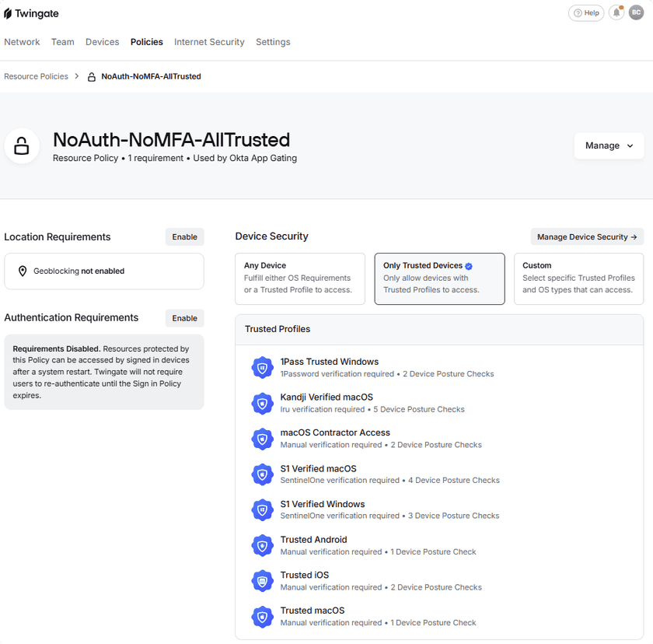Click the NoAuth-NoMFA-AllTrusted page title
The image size is (653, 644).
[171, 140]
